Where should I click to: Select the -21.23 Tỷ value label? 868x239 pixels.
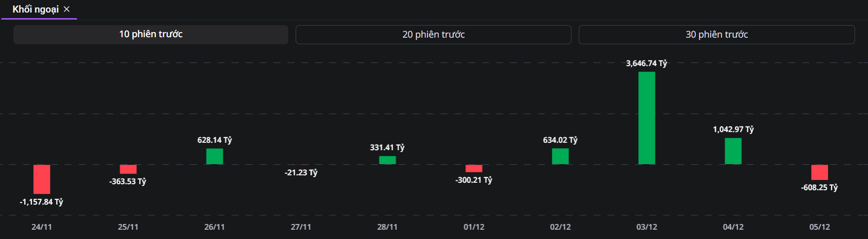[301, 173]
